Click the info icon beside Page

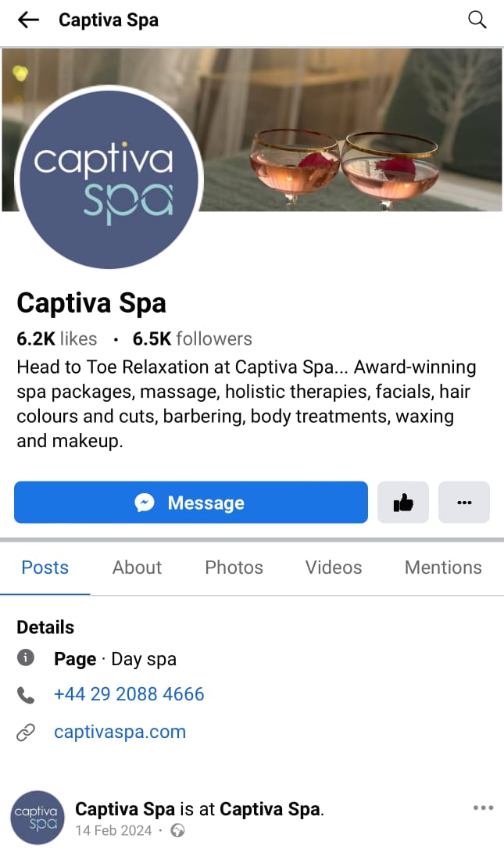pos(26,658)
